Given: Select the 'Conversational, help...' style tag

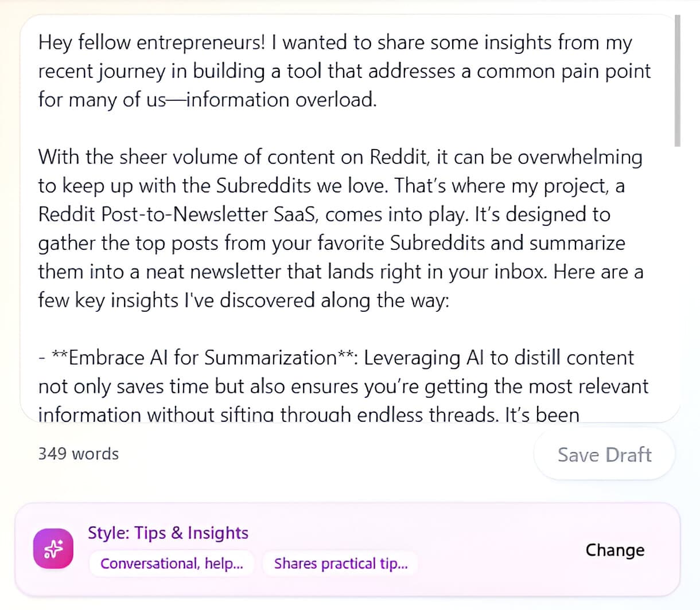Looking at the screenshot, I should (x=172, y=564).
